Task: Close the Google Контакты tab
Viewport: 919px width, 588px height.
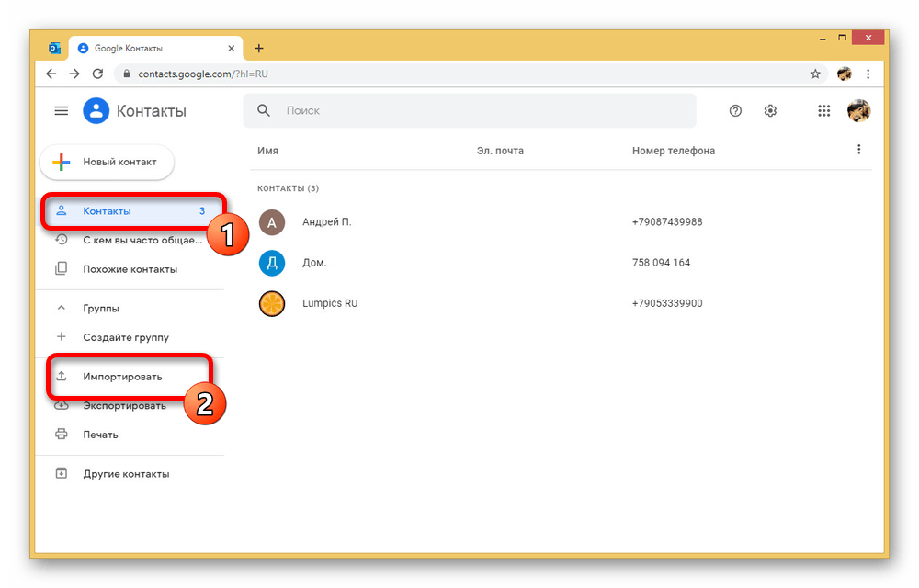Action: click(x=231, y=48)
